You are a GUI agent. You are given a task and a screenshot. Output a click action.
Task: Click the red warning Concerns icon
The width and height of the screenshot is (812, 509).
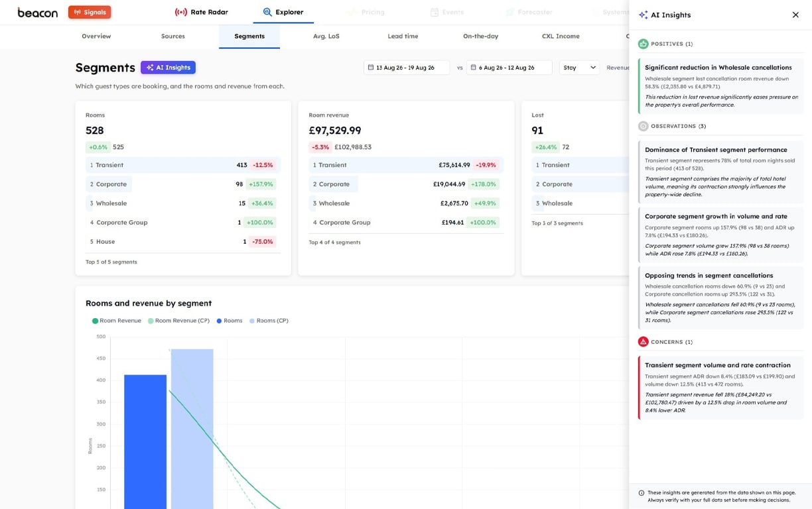[643, 342]
